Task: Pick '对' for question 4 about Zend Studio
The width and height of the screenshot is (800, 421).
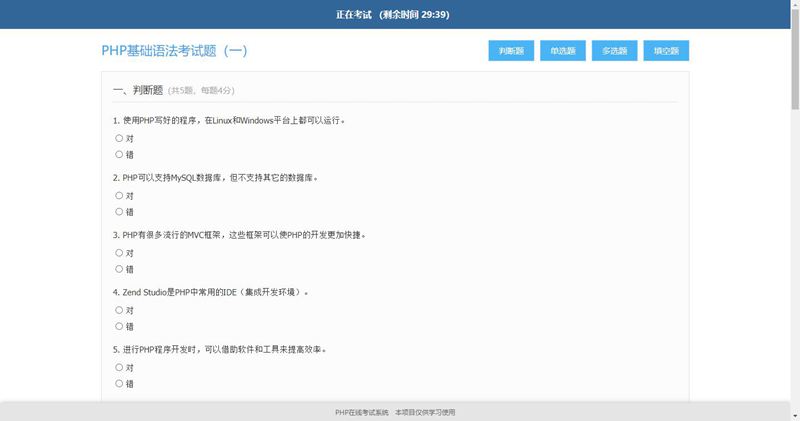Action: [x=119, y=310]
